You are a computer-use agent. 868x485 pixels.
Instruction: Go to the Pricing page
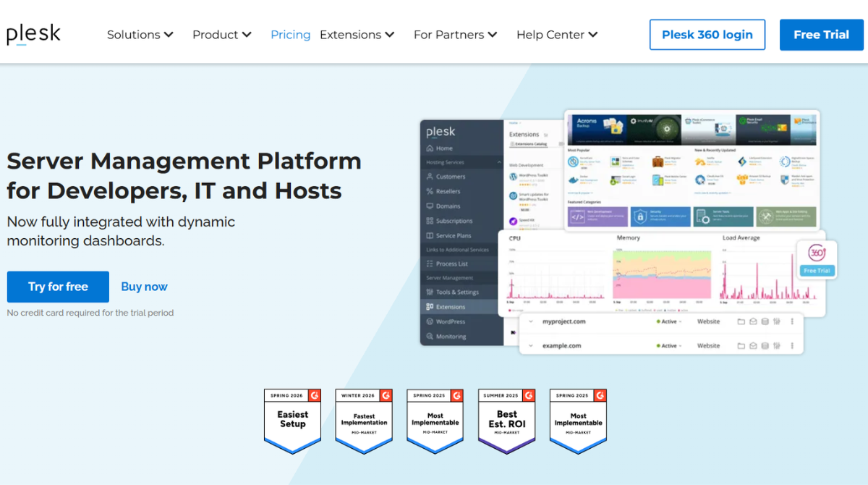pos(291,35)
